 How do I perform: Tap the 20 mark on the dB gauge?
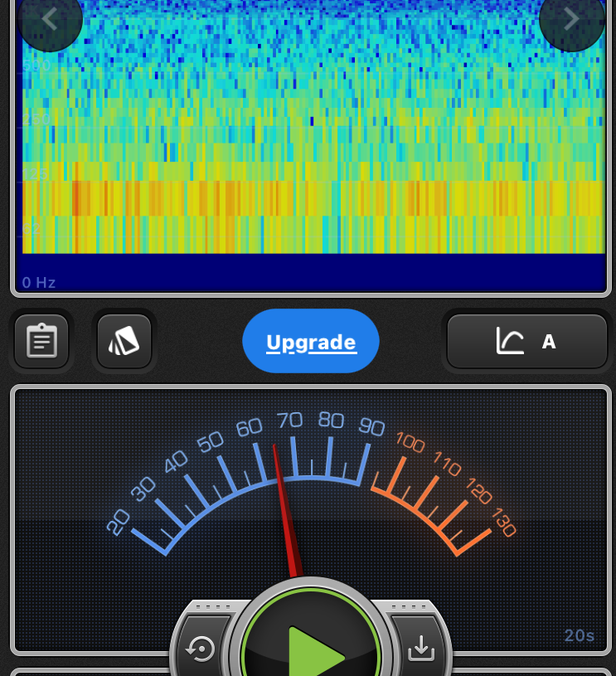(119, 522)
